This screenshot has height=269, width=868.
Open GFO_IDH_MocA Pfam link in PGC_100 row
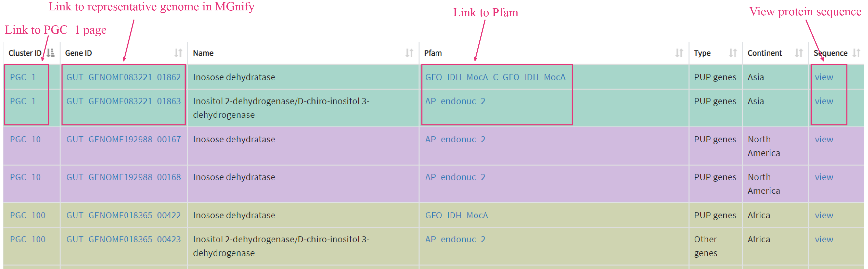456,215
